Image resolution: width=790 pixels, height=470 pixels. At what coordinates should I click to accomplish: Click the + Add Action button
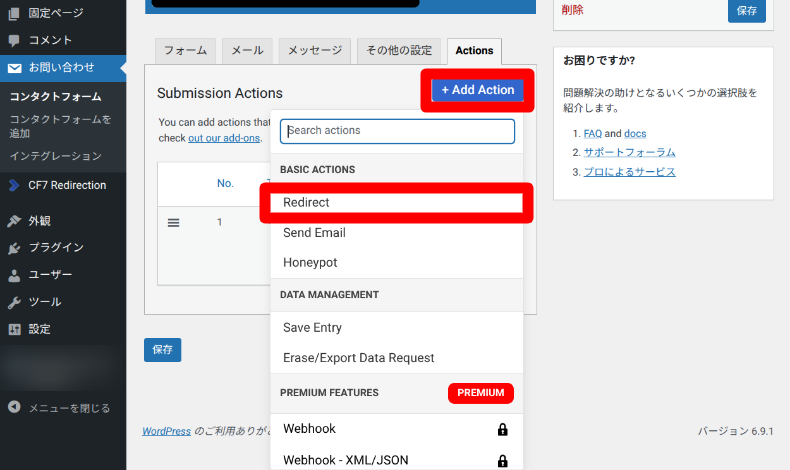pos(478,90)
